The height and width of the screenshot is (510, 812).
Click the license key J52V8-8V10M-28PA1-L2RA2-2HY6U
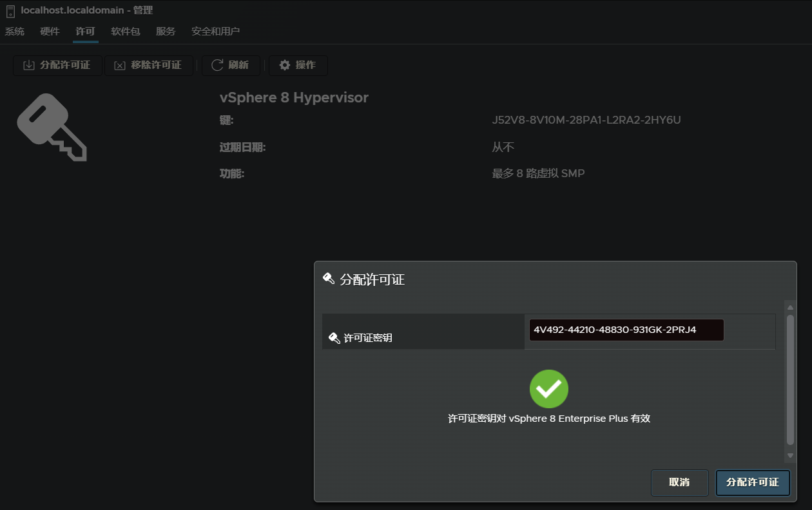(x=586, y=120)
